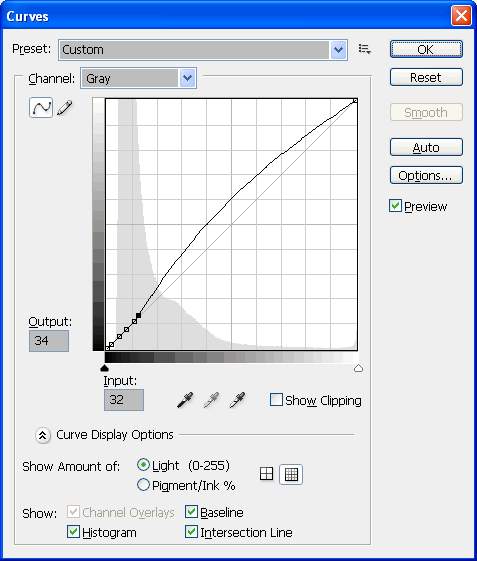The width and height of the screenshot is (477, 561).
Task: Click the white point slider triangle
Action: [x=358, y=368]
